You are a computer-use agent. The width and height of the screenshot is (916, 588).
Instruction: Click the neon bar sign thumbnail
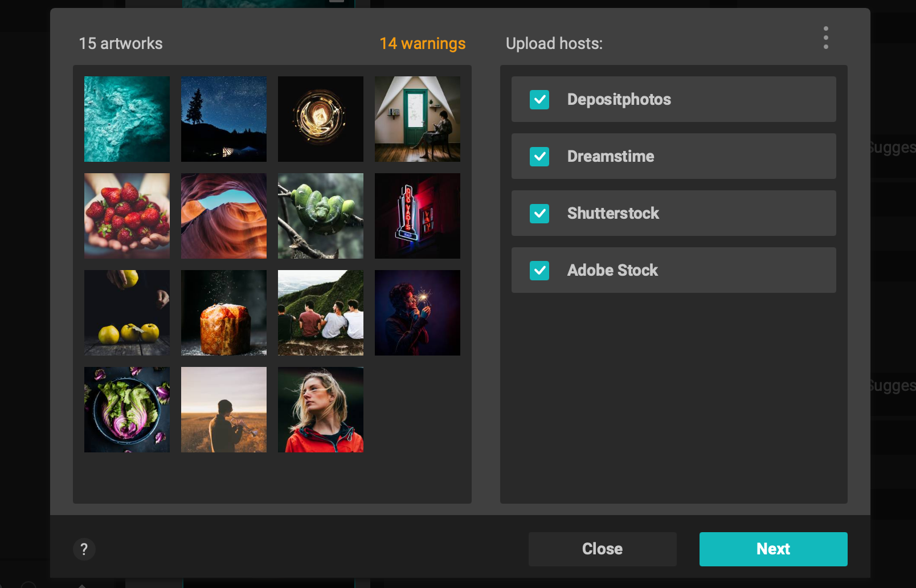coord(417,215)
